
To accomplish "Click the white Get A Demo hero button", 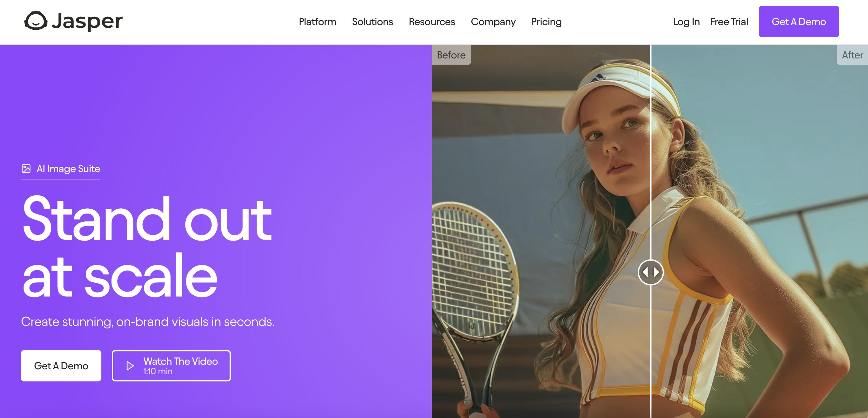I will pos(61,366).
